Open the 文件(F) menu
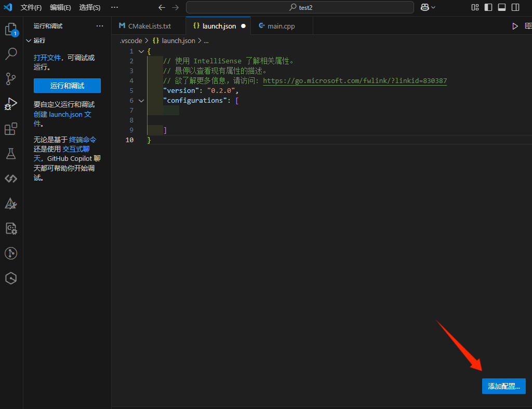 tap(31, 7)
